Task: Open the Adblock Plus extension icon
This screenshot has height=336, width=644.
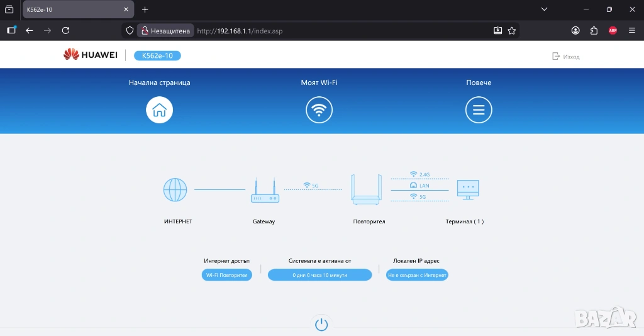Action: click(x=613, y=30)
